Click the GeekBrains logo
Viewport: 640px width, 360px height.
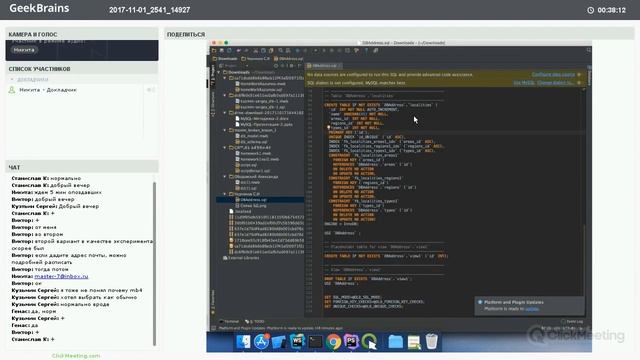39,8
